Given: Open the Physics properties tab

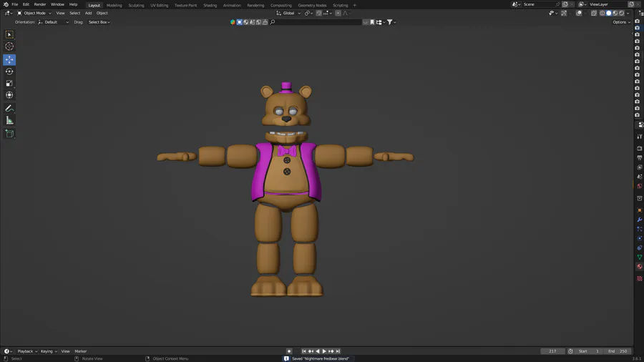Looking at the screenshot, I should pos(640,238).
